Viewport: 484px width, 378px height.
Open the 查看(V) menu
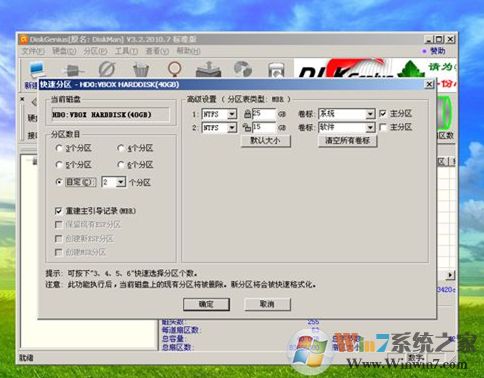coord(157,51)
